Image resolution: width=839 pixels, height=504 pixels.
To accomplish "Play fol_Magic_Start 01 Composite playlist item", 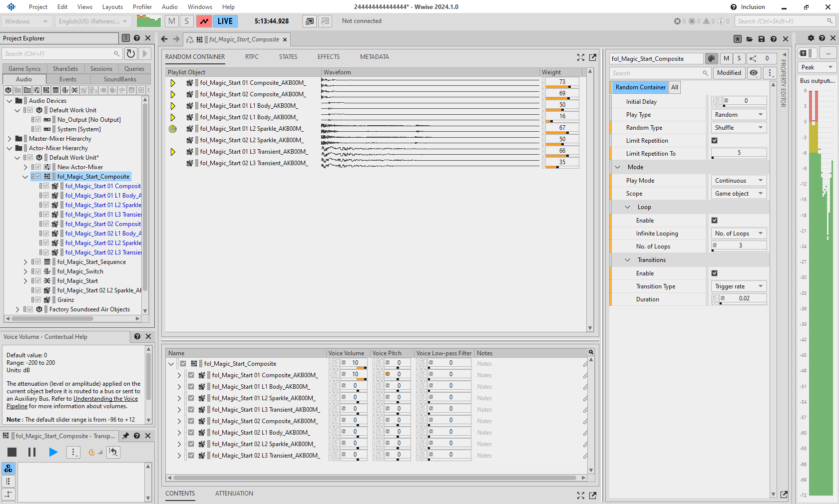I will click(173, 83).
